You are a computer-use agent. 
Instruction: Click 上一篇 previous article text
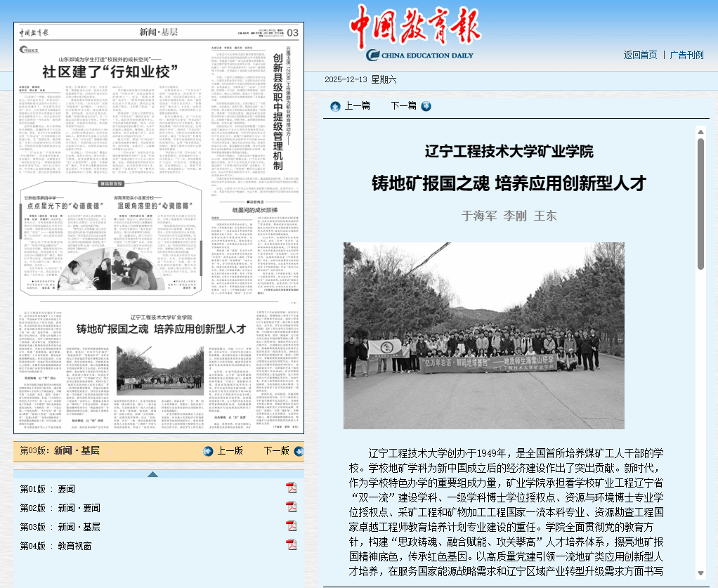click(357, 106)
